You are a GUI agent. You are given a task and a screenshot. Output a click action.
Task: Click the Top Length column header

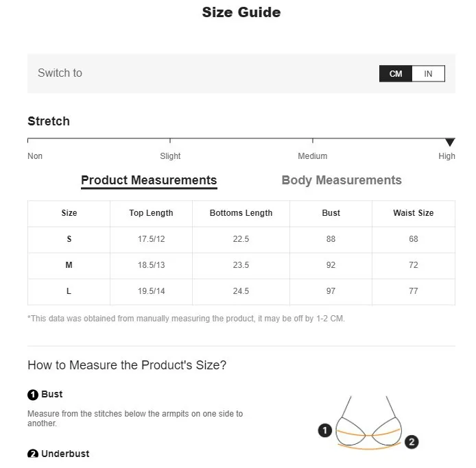[151, 213]
